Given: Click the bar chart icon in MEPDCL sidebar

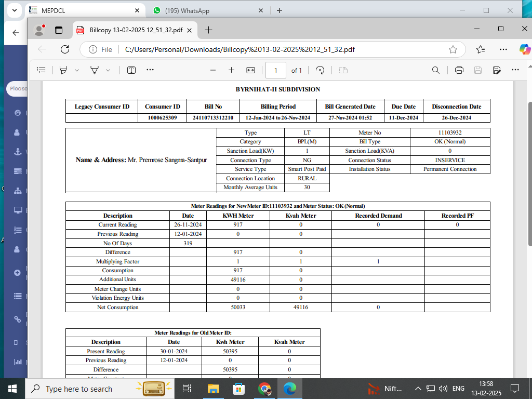Looking at the screenshot, I should 18,362.
